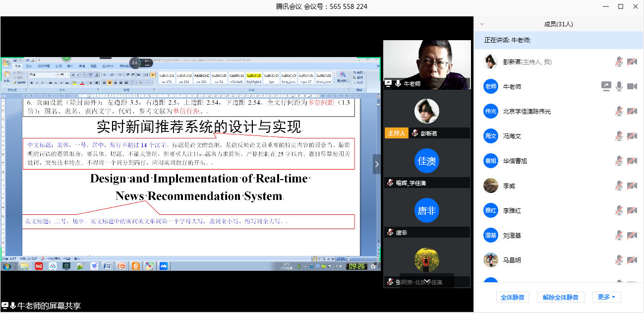Toggle 牛老师's microphone in member list
Image resolution: width=644 pixels, height=313 pixels.
tap(619, 86)
